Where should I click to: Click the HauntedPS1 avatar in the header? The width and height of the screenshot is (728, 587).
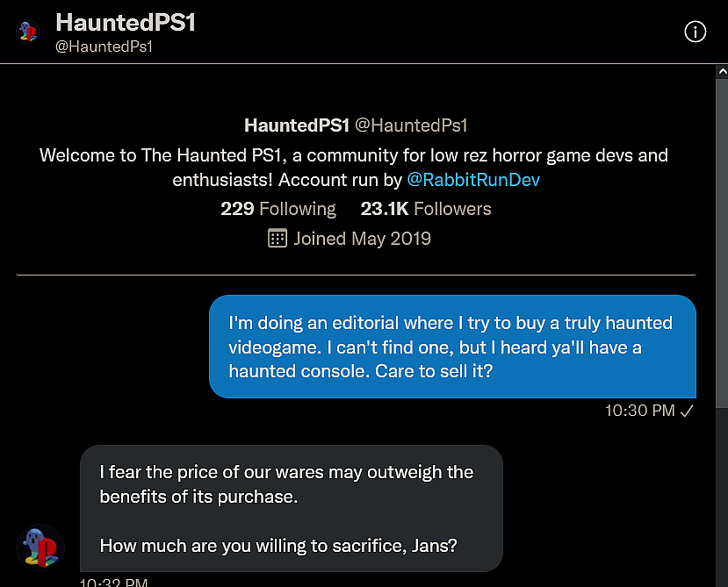pos(27,32)
